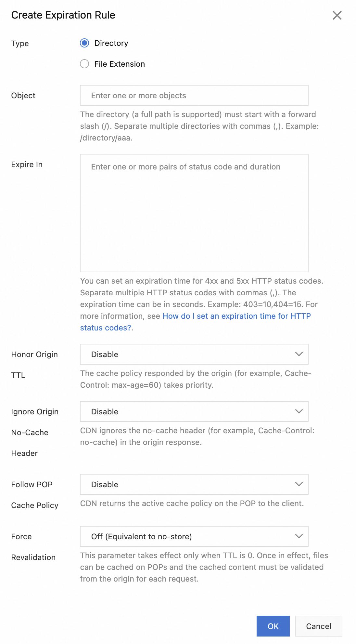356x644 pixels.
Task: Open the Force Revalidation dropdown
Action: [x=194, y=536]
